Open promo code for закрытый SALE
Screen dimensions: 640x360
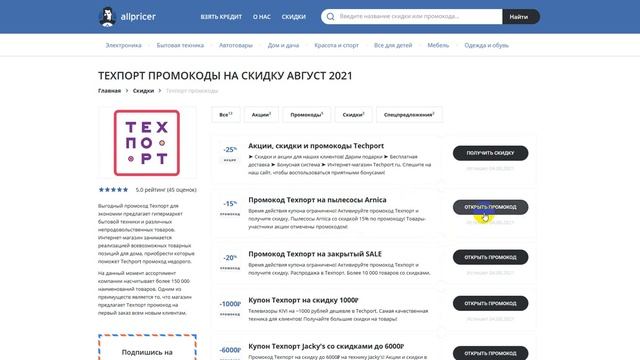(x=490, y=257)
